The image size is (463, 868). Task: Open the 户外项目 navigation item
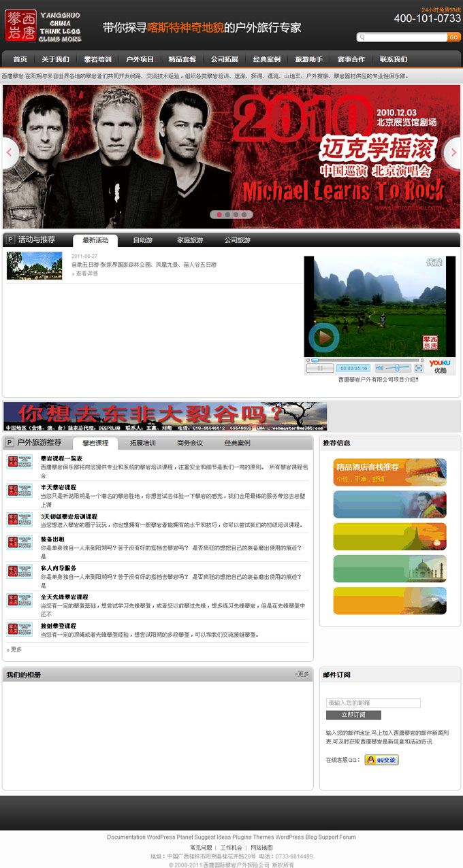tap(140, 59)
